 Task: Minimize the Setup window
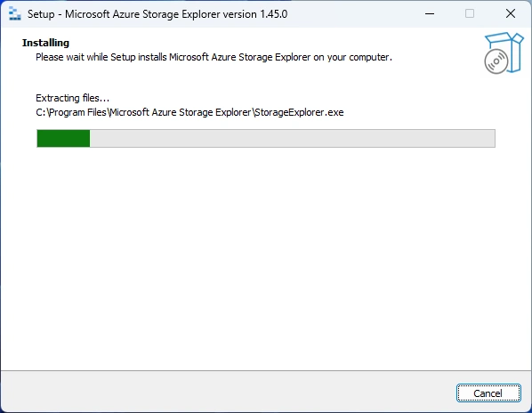[x=430, y=14]
